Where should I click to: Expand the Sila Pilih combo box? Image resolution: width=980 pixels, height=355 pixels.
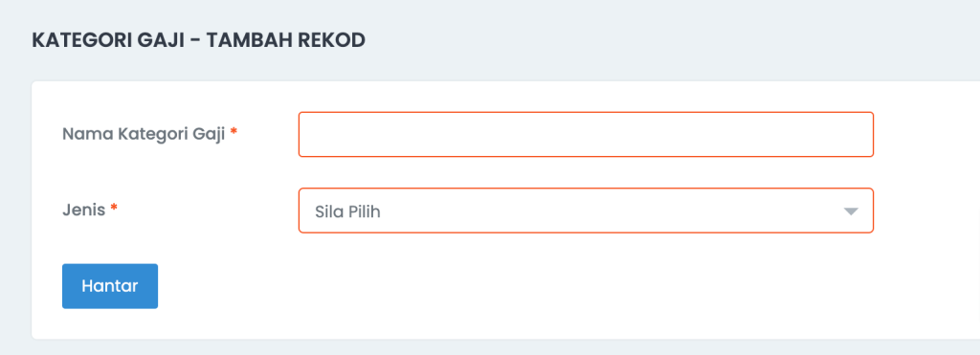[x=586, y=211]
